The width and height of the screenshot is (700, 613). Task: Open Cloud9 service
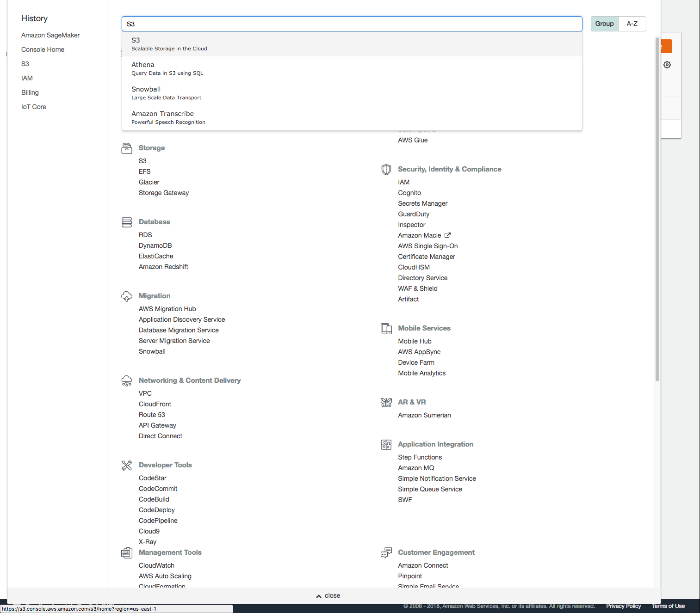(149, 531)
